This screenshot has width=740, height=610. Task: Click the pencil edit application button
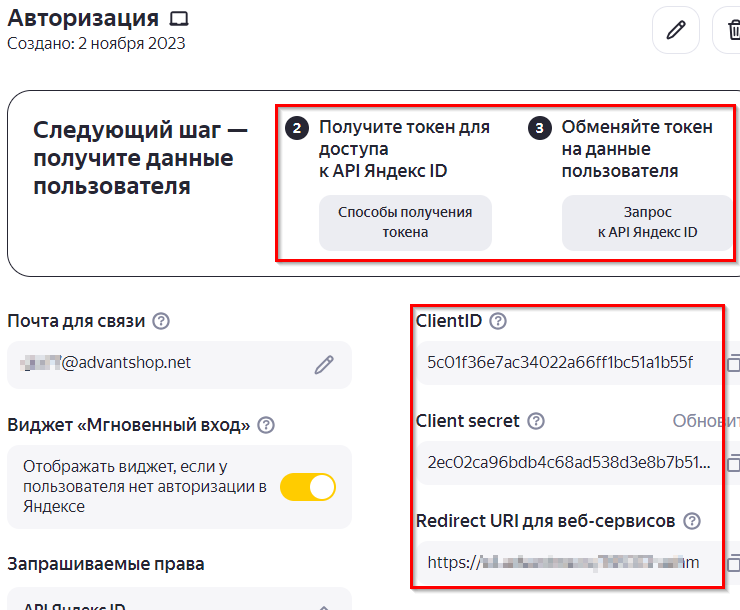tap(676, 30)
